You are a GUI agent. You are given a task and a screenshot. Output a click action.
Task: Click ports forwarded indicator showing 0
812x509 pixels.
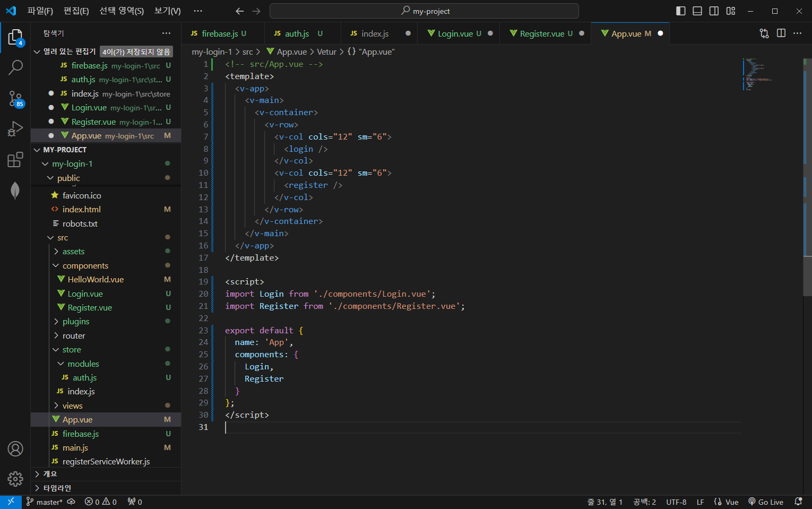135,502
